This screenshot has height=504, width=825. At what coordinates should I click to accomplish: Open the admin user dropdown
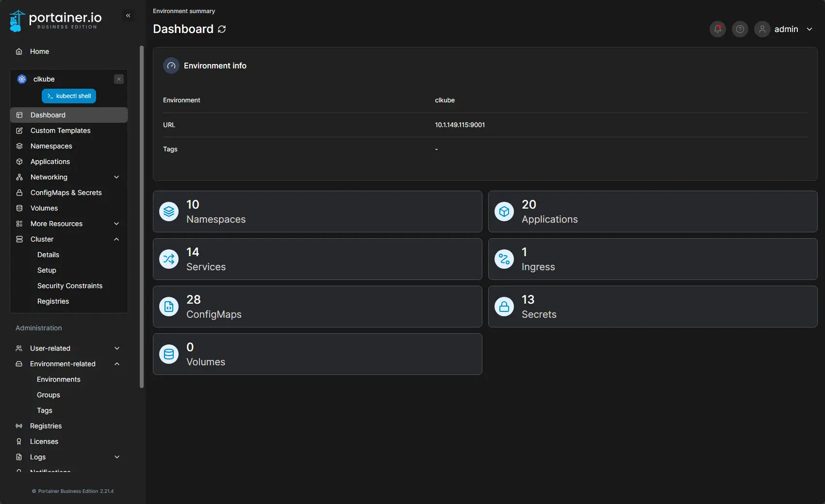(x=809, y=29)
